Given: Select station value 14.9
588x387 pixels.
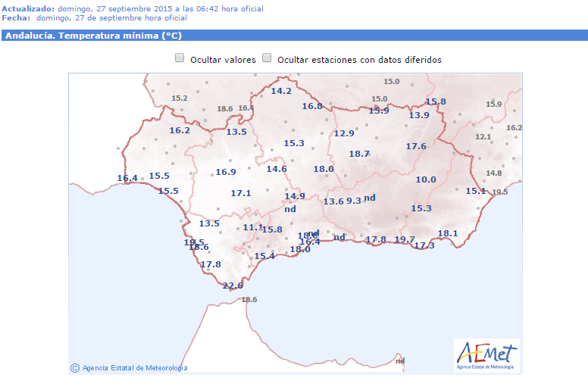Looking at the screenshot, I should coord(295,197).
